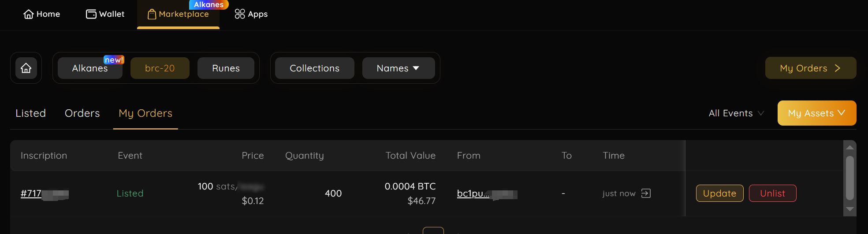This screenshot has height=234, width=868.
Task: Select the brc-20 category
Action: pos(160,68)
